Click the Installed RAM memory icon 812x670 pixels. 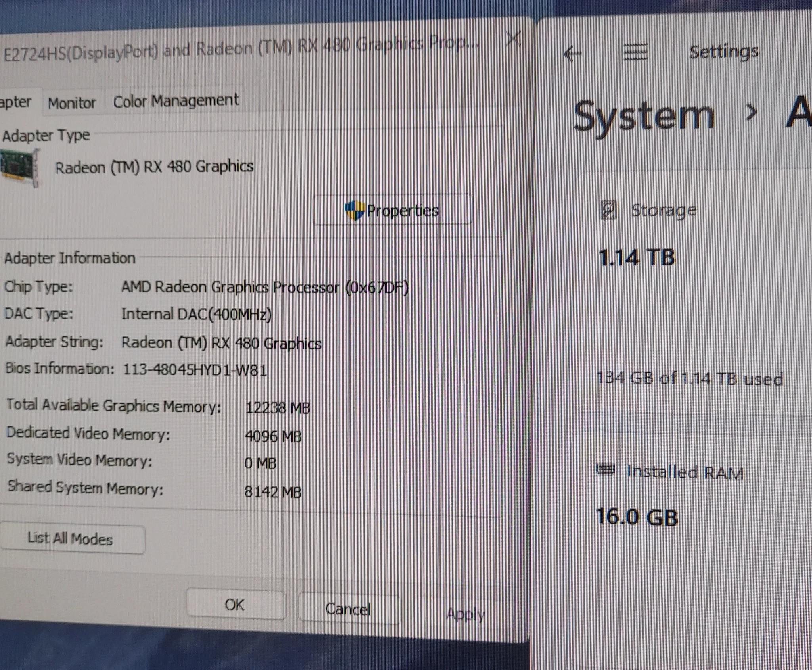click(605, 470)
